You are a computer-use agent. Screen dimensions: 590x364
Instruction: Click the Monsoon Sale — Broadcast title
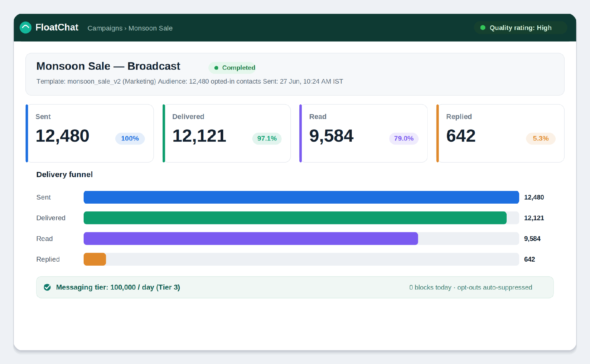(x=108, y=66)
